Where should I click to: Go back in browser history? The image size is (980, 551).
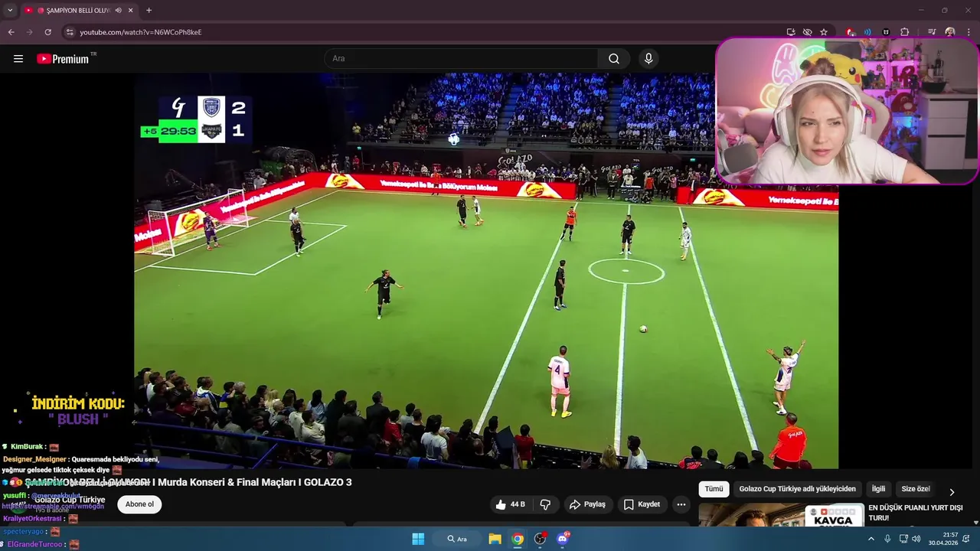(11, 32)
